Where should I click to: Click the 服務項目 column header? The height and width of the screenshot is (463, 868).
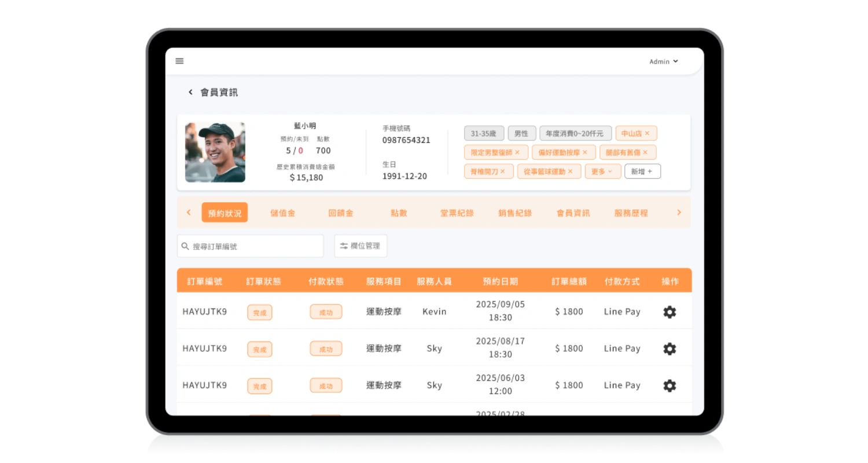(x=384, y=281)
